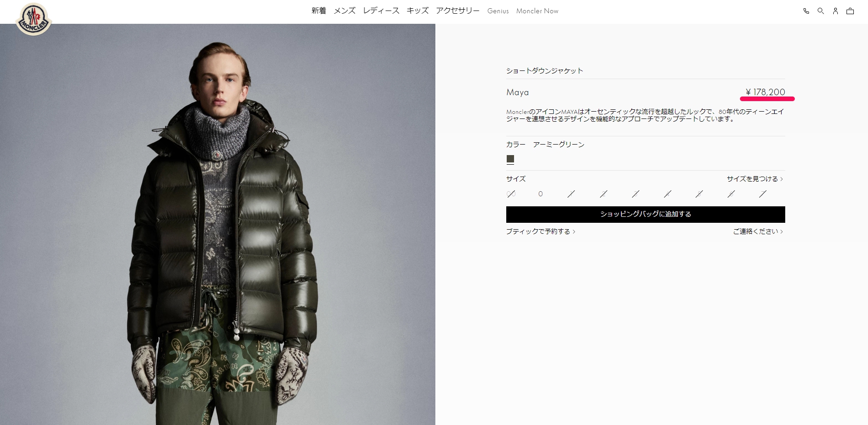Viewport: 868px width, 425px height.
Task: Select crossed-out size 1
Action: 571,194
